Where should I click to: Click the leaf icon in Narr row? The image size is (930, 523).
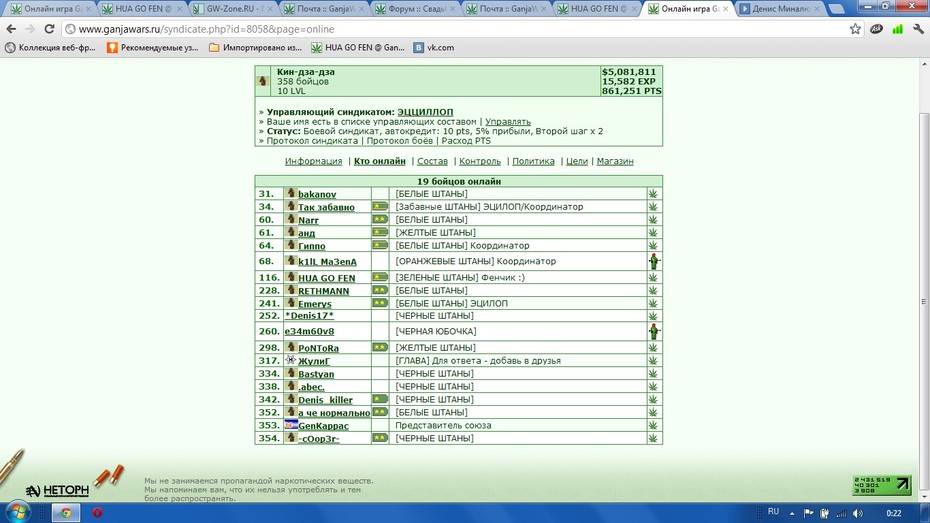653,219
